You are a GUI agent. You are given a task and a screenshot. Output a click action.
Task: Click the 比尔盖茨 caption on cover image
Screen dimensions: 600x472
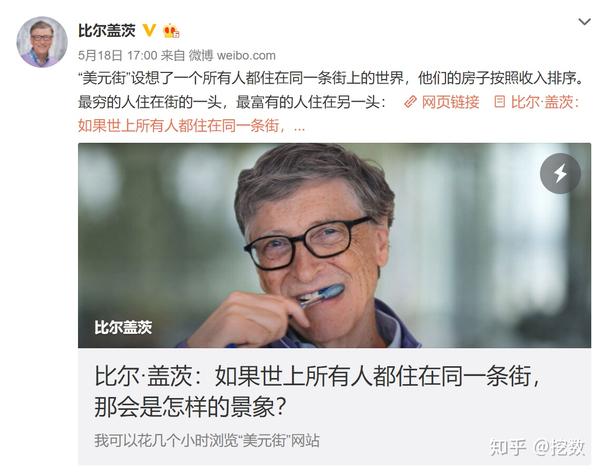pos(123,328)
